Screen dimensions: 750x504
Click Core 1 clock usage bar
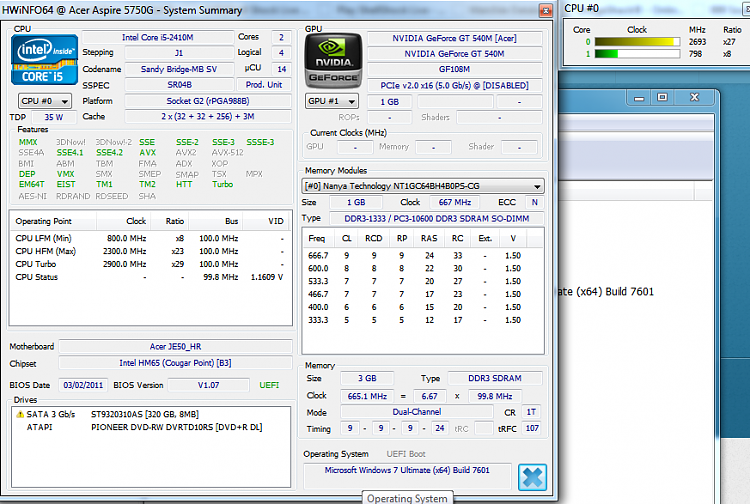637,54
